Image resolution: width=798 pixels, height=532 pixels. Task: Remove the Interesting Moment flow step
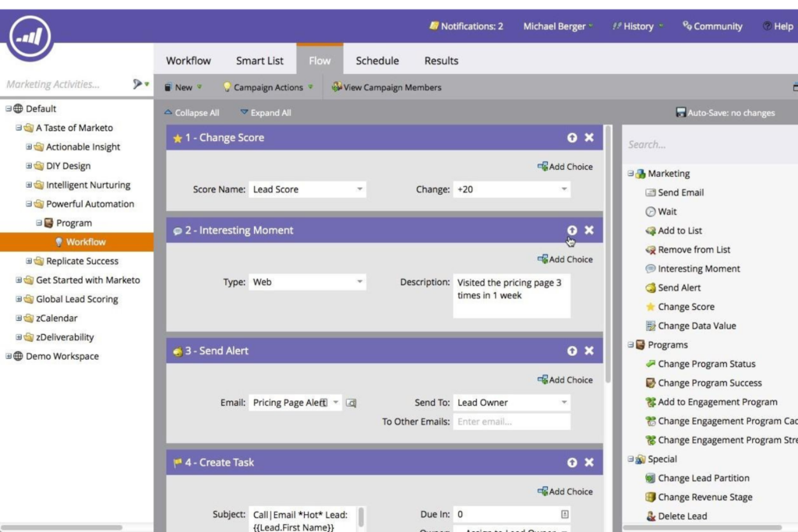[589, 230]
